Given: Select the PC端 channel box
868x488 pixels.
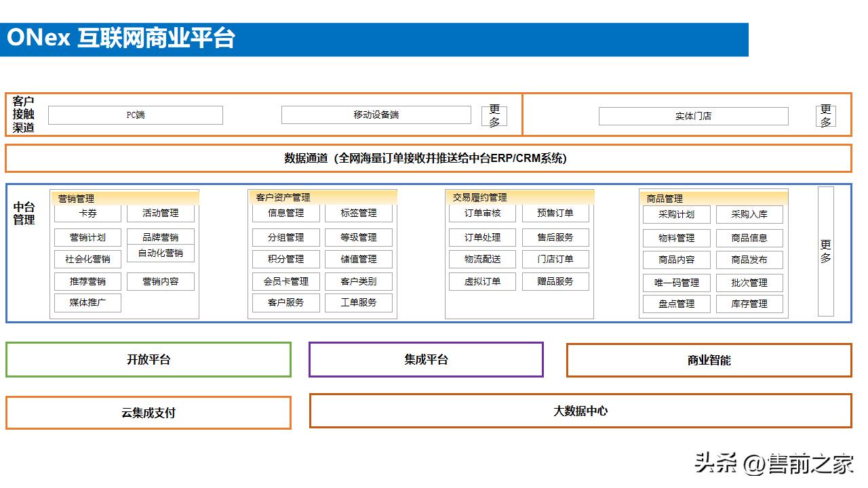Looking at the screenshot, I should click(x=135, y=115).
